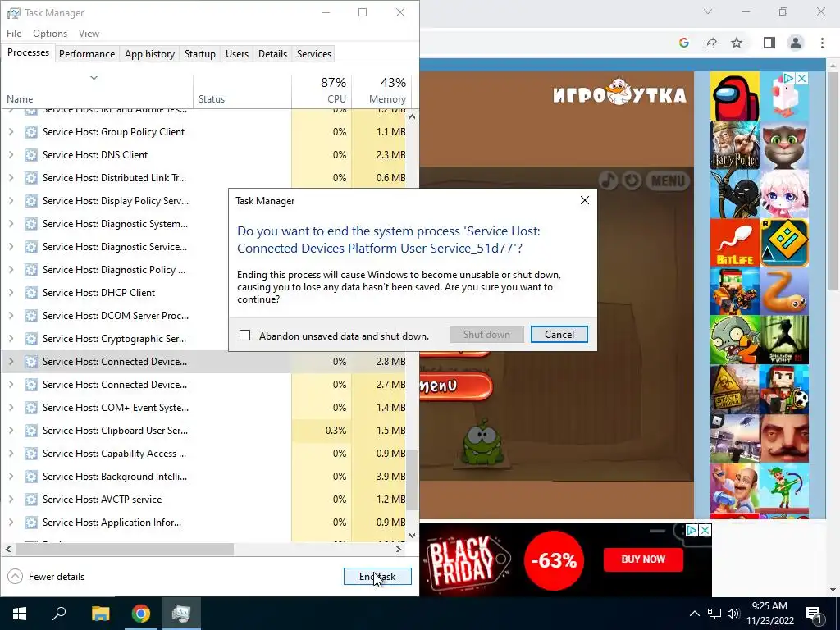The width and height of the screenshot is (840, 630).
Task: Open the Options menu in Task Manager
Action: [x=50, y=33]
